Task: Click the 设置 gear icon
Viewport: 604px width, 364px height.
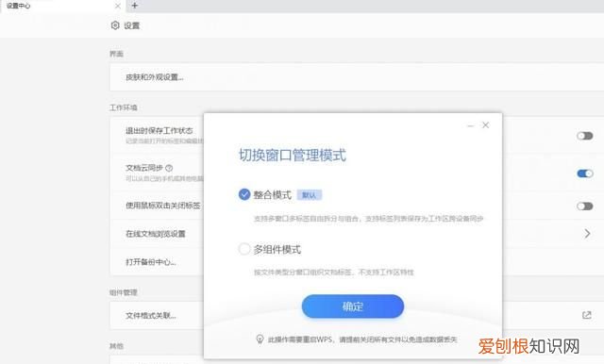Action: pos(115,25)
